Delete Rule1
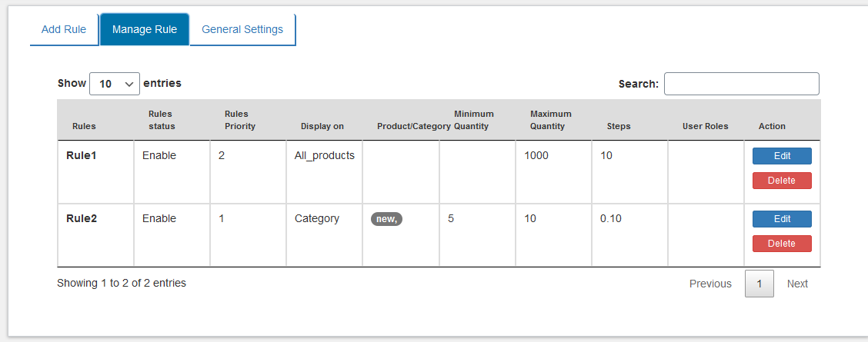868x342 pixels. (782, 181)
